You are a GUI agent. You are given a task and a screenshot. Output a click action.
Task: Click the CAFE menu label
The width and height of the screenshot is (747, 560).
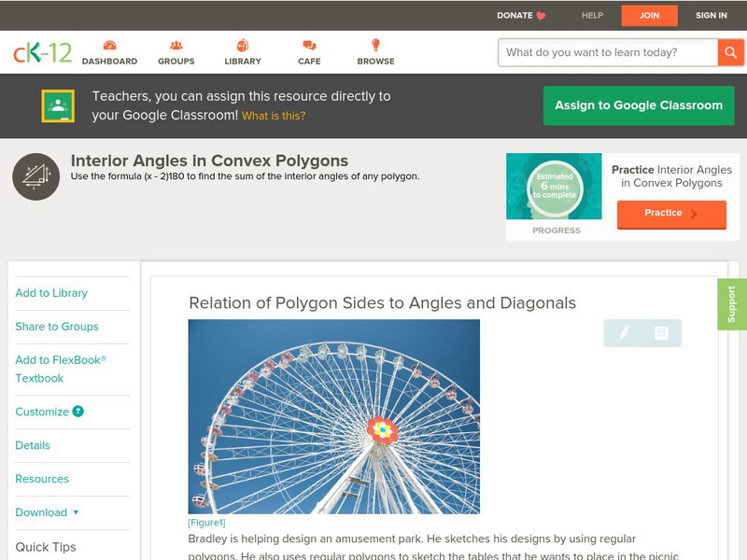tap(309, 62)
